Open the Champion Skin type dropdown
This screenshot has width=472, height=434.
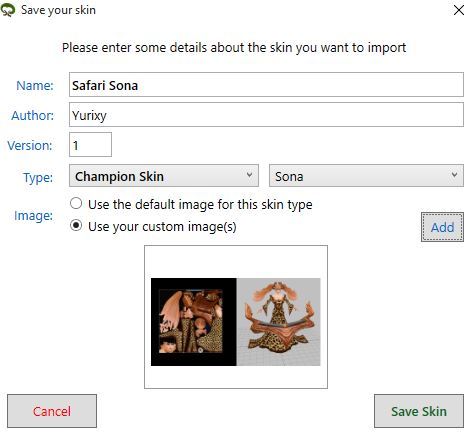pyautogui.click(x=164, y=176)
